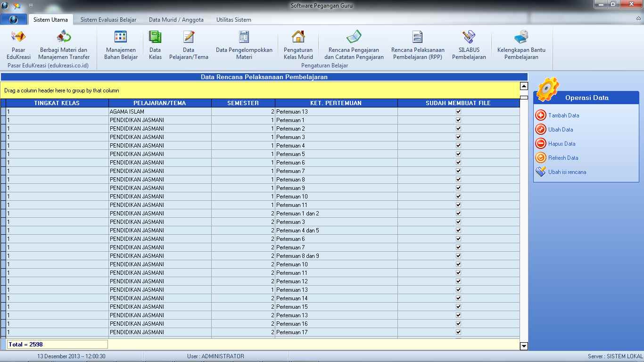Click quick access toolbar customize dropdown
The width and height of the screenshot is (644, 362).
pos(31,6)
